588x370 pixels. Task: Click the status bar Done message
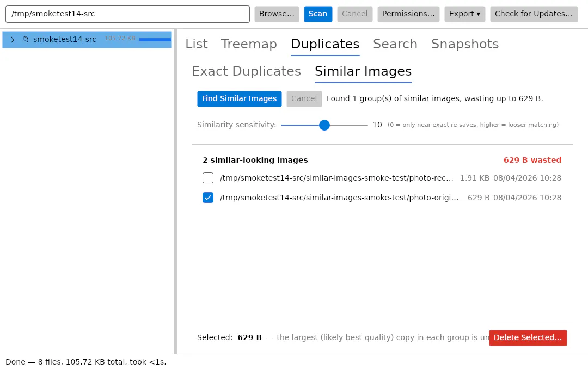[86, 362]
